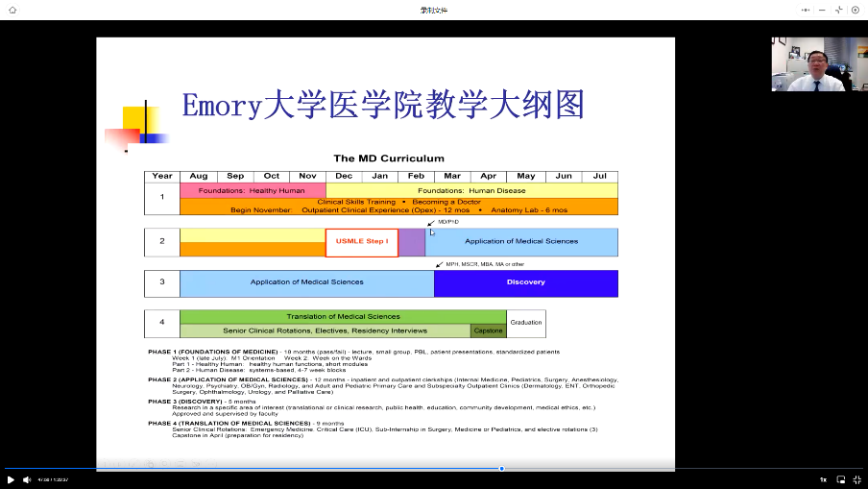Minimize the window using the dash icon

coord(822,10)
